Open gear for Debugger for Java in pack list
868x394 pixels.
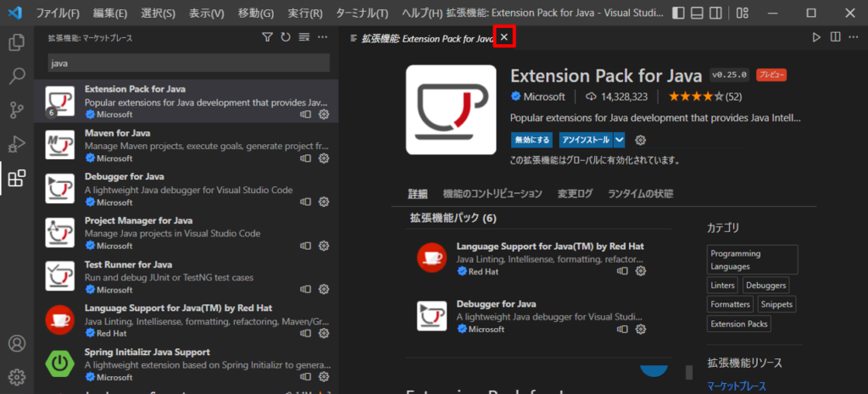coord(641,330)
